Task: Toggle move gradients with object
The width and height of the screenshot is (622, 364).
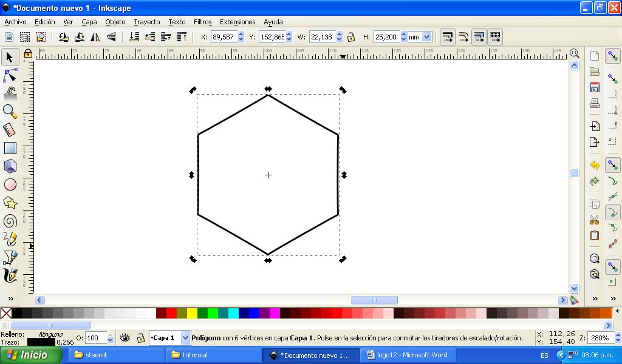Action: tap(479, 37)
